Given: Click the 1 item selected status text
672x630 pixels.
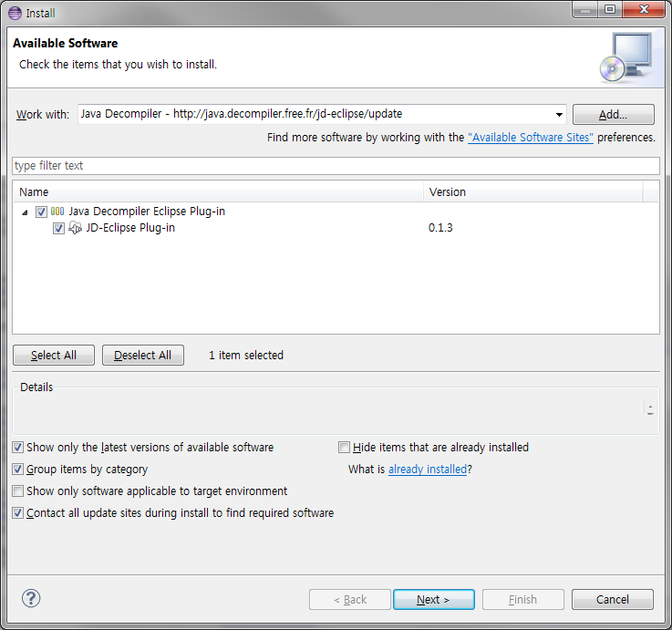Looking at the screenshot, I should pos(246,356).
